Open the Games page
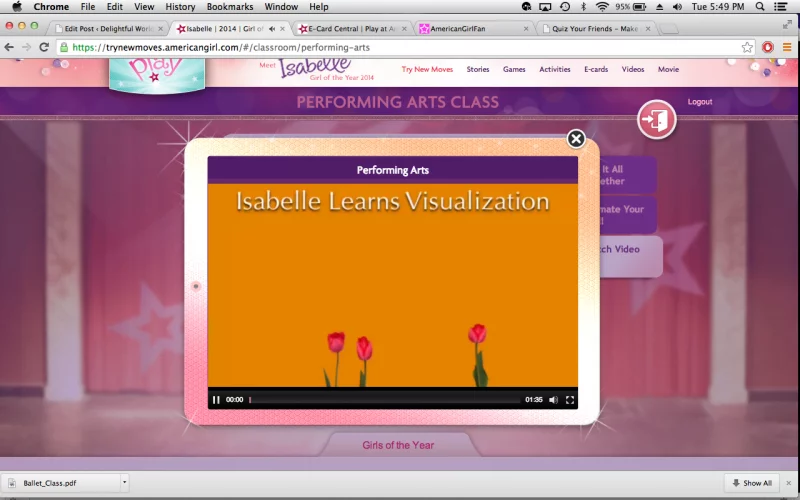Screen dimensions: 800x500 (x=514, y=69)
